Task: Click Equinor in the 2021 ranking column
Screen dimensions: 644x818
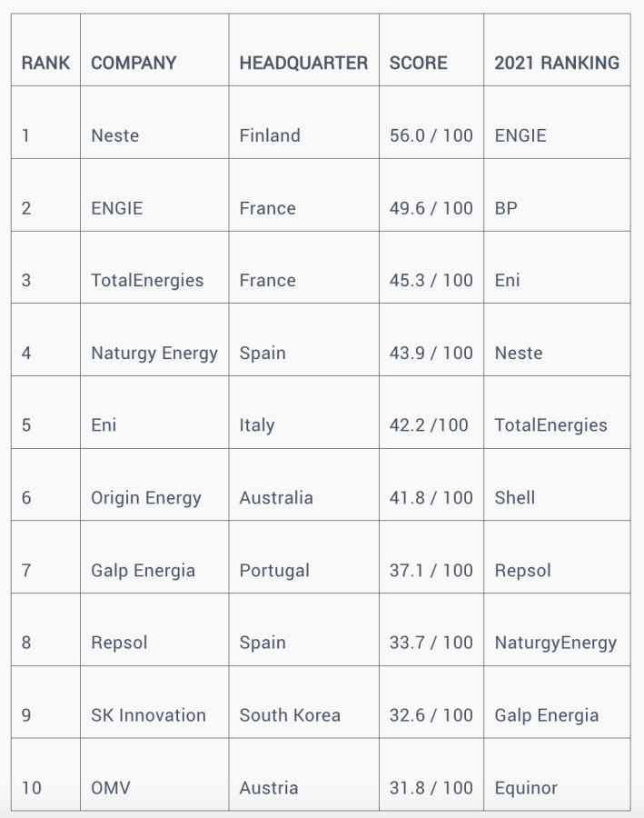Action: click(x=526, y=788)
